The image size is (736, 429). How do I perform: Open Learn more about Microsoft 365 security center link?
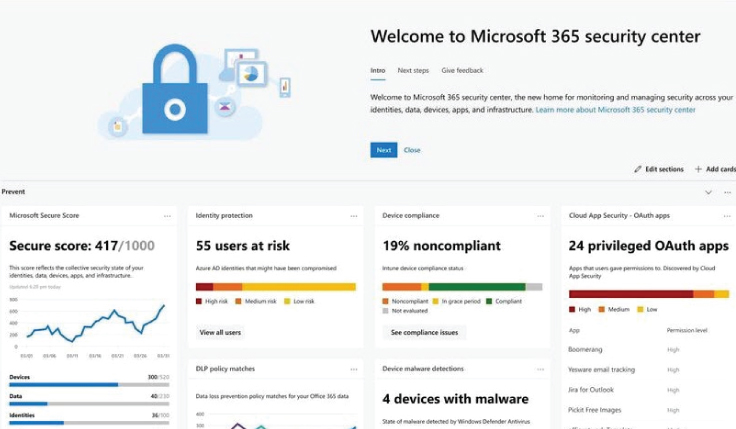click(615, 110)
